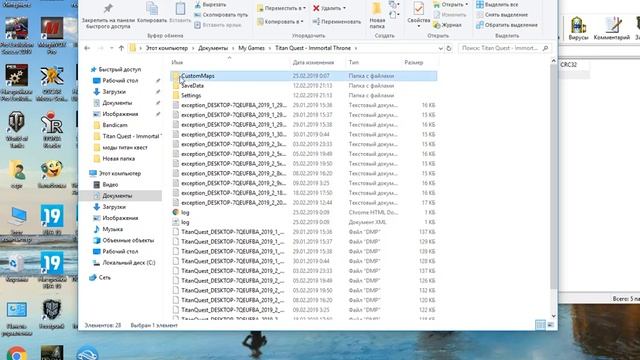Open 'моды титан квест' folder in sidebar

click(x=124, y=147)
